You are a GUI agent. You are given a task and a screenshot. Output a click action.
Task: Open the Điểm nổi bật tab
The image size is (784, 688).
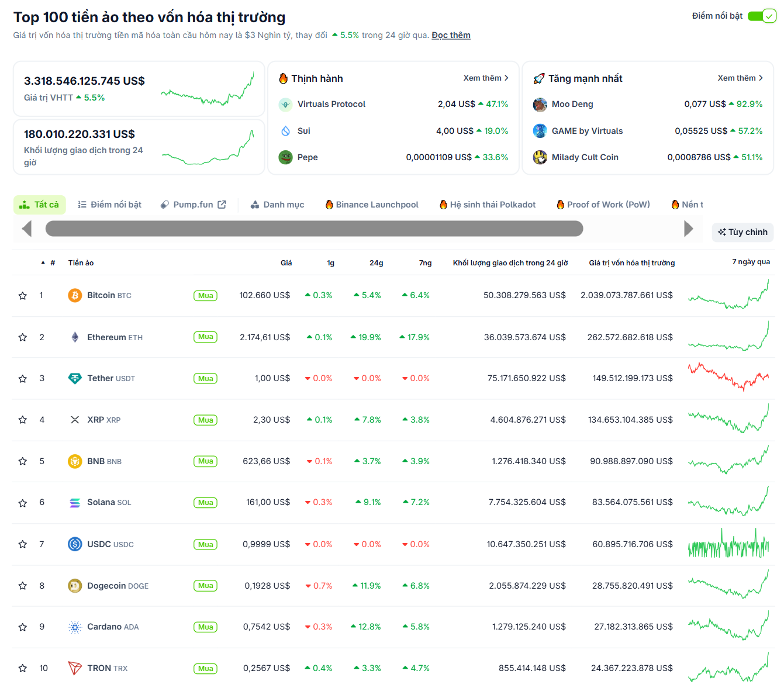[110, 205]
